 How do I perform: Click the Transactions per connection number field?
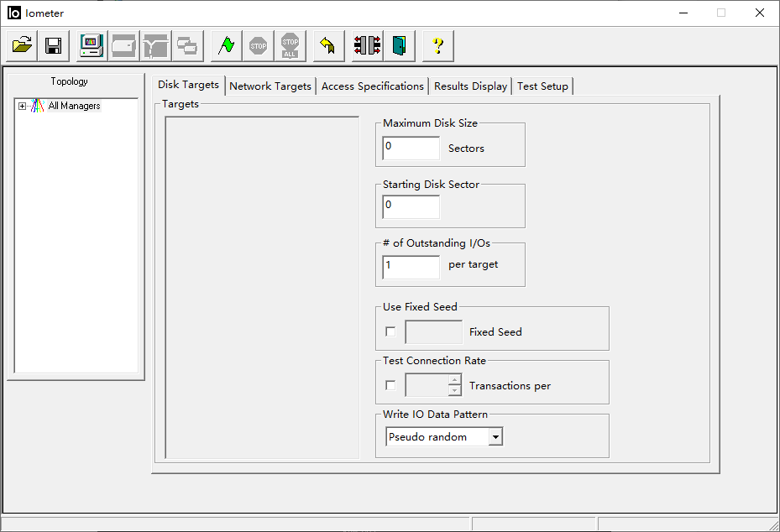point(427,385)
